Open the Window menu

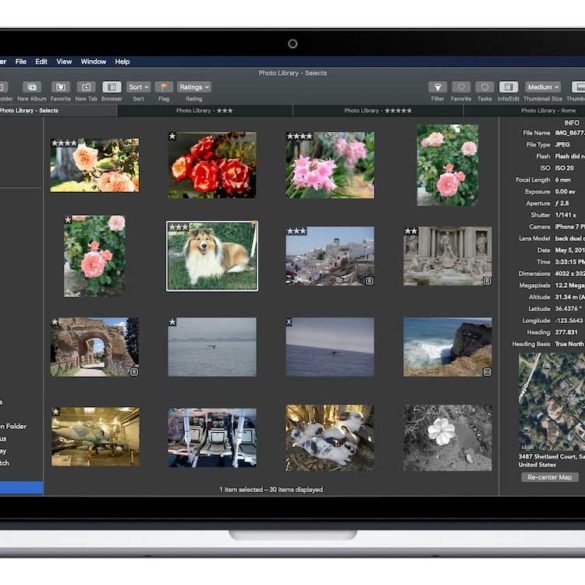tap(94, 62)
